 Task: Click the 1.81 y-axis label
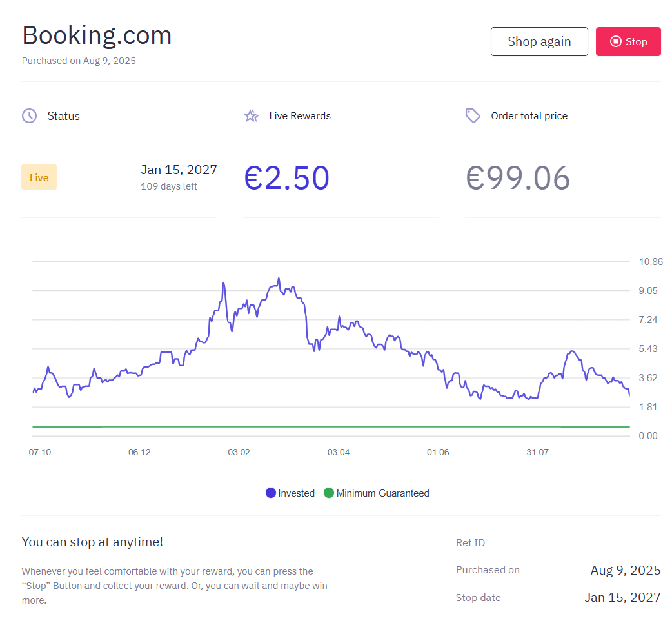coord(648,407)
